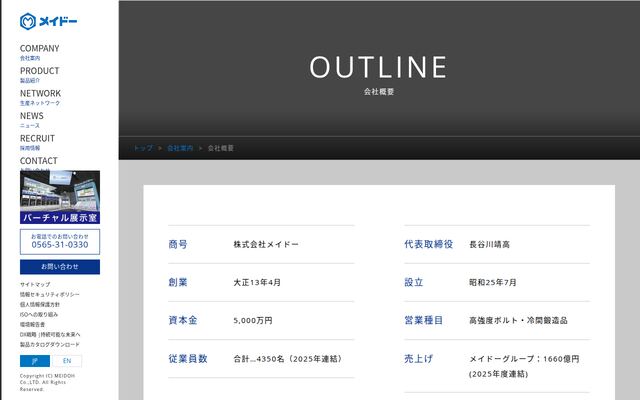The height and width of the screenshot is (400, 640).
Task: Click the 合計…4350名 value
Action: 288,359
